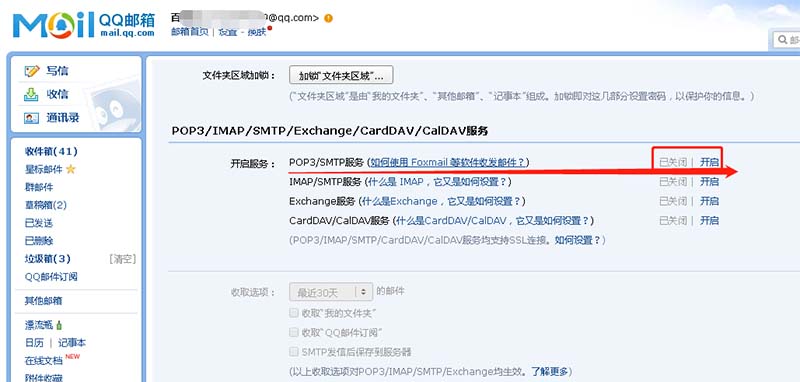
Task: Open the 最近30天 dropdown
Action: (331, 292)
